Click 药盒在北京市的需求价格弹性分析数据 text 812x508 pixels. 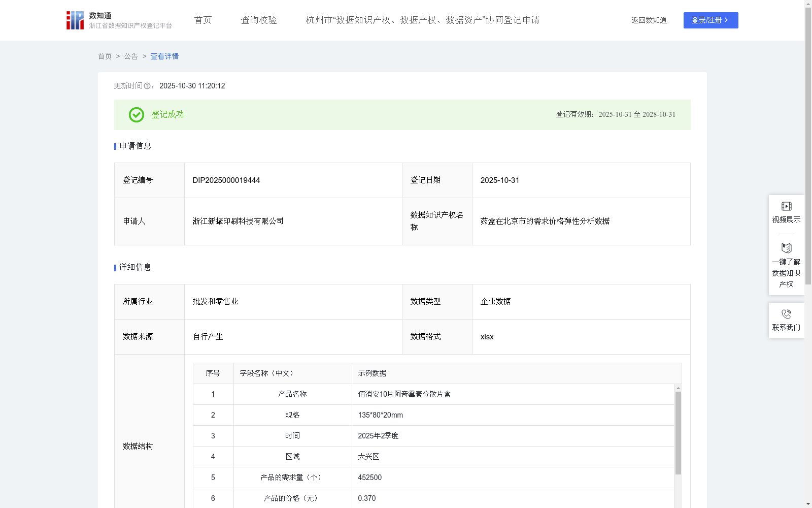click(x=545, y=221)
